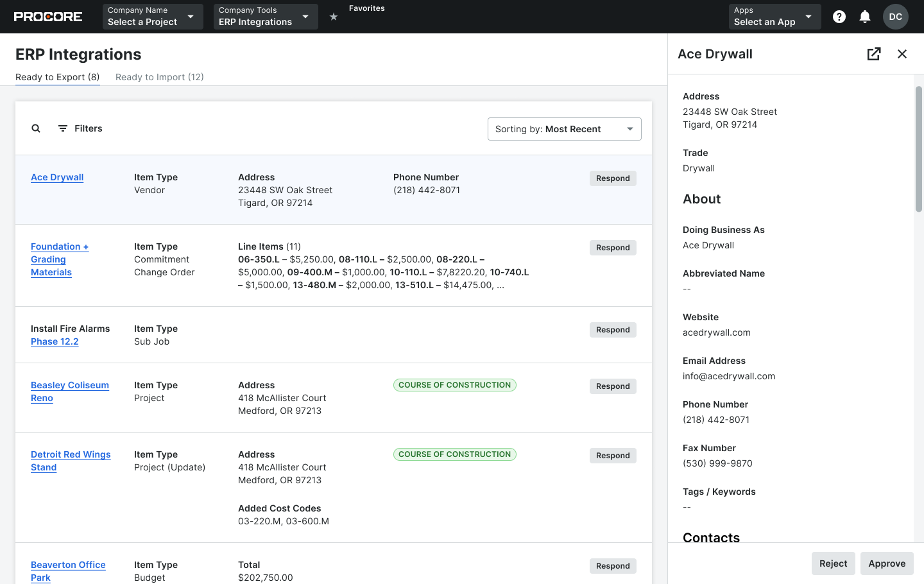Open the Beasley Coliseum Reno link
The width and height of the screenshot is (924, 584).
[x=70, y=391]
